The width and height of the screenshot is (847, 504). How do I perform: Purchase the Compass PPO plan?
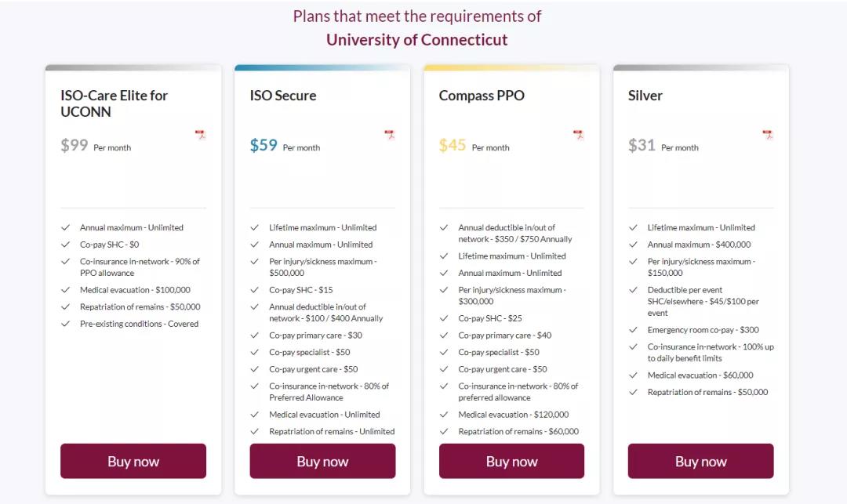click(x=511, y=461)
